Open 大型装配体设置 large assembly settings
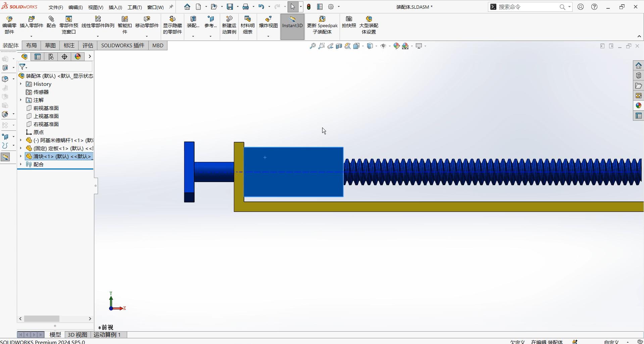This screenshot has height=344, width=644. (369, 25)
